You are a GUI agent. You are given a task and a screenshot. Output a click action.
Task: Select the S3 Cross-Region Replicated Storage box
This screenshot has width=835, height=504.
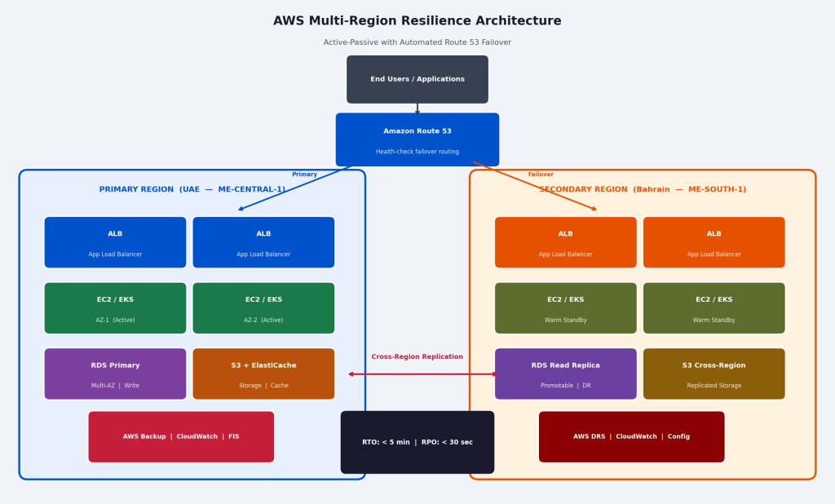(x=714, y=374)
